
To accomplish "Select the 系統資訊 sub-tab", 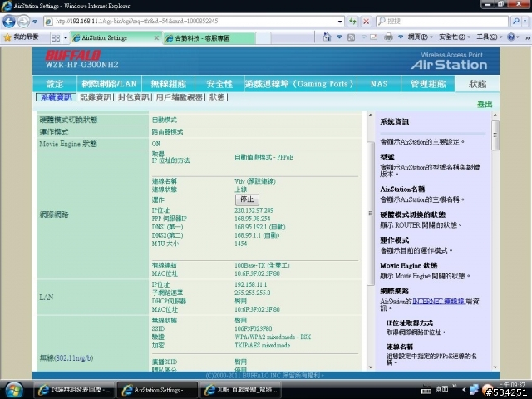I will tap(56, 97).
